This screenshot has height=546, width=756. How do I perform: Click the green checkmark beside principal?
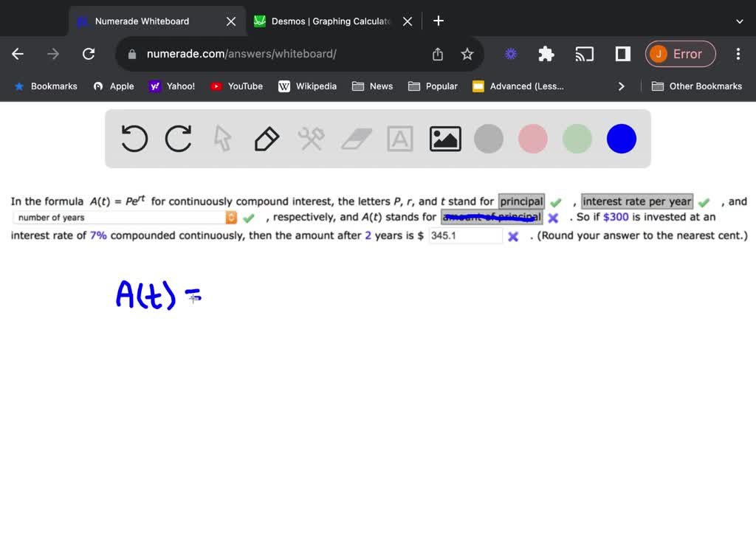point(555,201)
